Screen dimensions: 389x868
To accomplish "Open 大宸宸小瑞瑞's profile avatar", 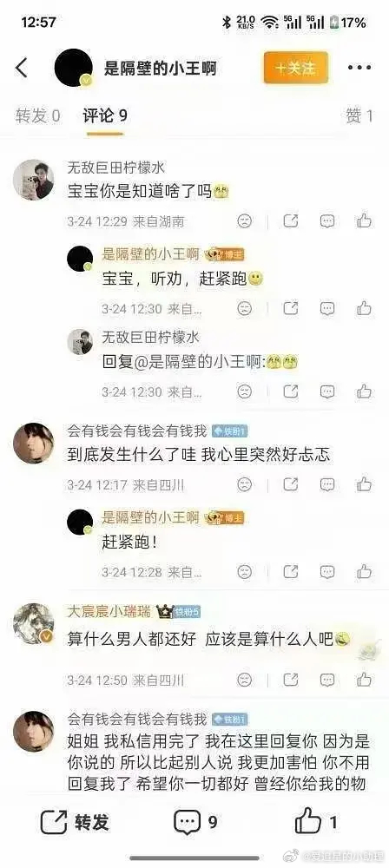I will [x=33, y=624].
